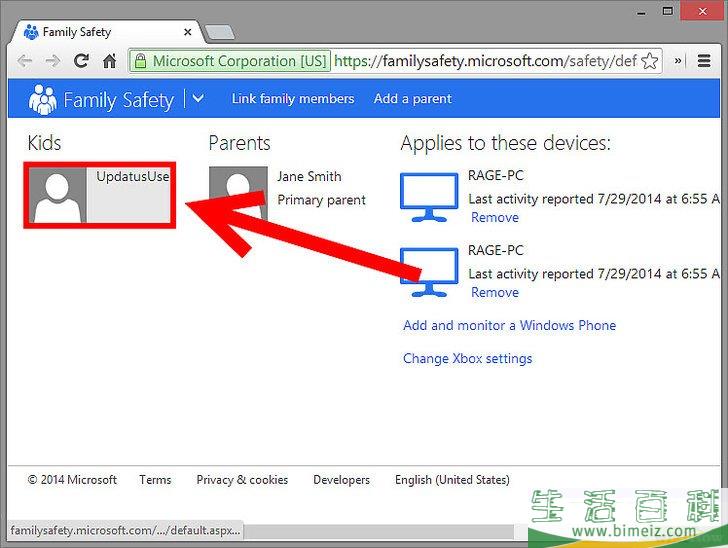
Task: Click the browser forward arrow
Action: tap(53, 61)
